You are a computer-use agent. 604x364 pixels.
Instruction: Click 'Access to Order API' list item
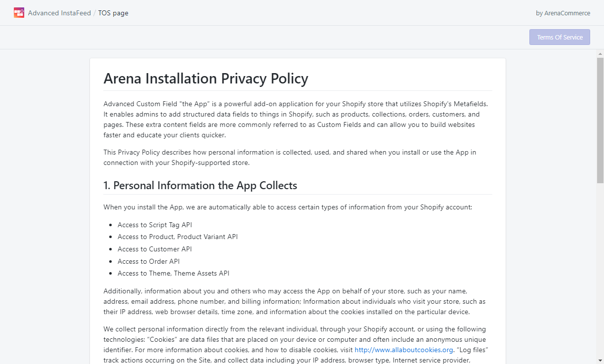click(x=149, y=261)
